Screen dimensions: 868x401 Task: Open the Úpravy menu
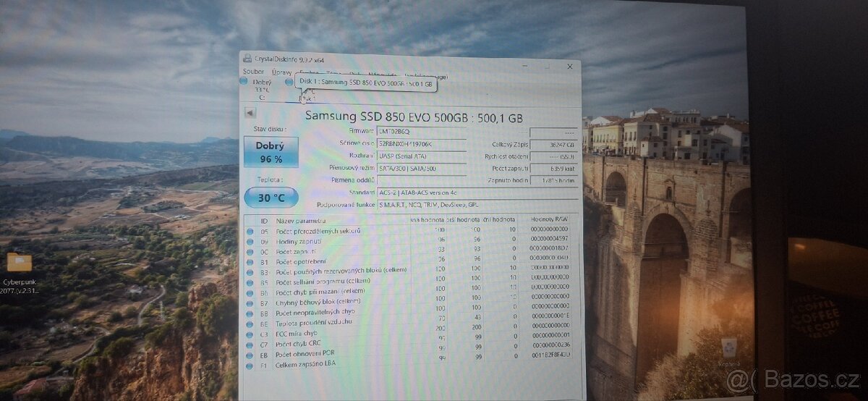point(281,72)
